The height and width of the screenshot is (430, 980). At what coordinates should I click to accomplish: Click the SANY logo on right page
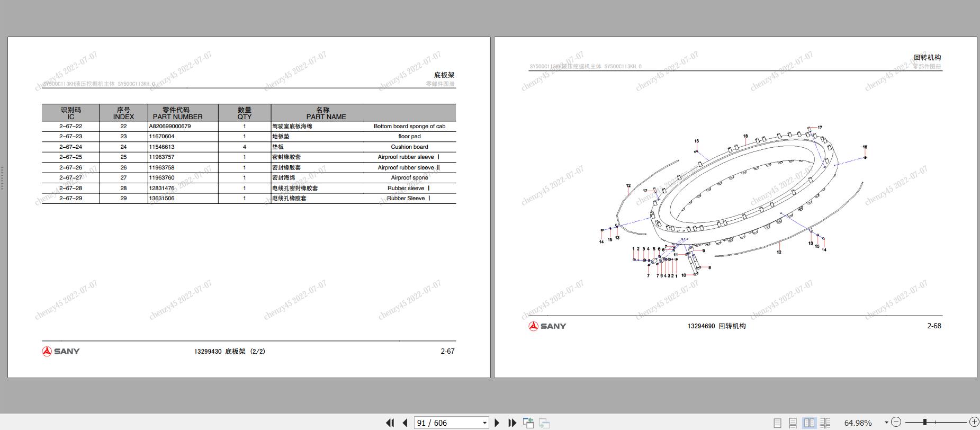[547, 326]
